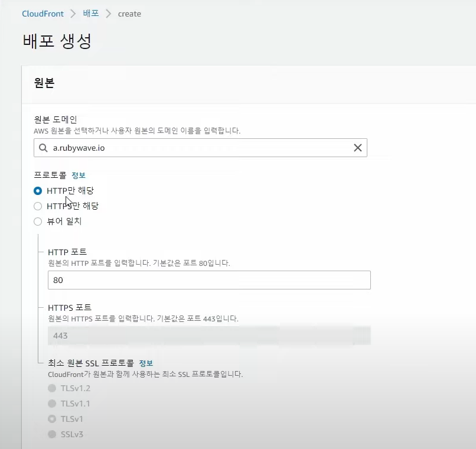The image size is (476, 449).
Task: Click the search magnifier icon in origin domain
Action: click(44, 148)
